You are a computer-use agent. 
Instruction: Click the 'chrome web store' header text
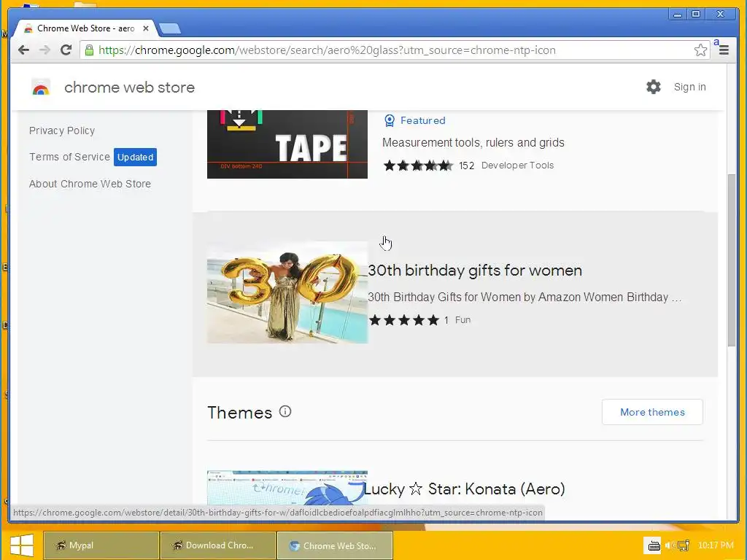(x=130, y=87)
